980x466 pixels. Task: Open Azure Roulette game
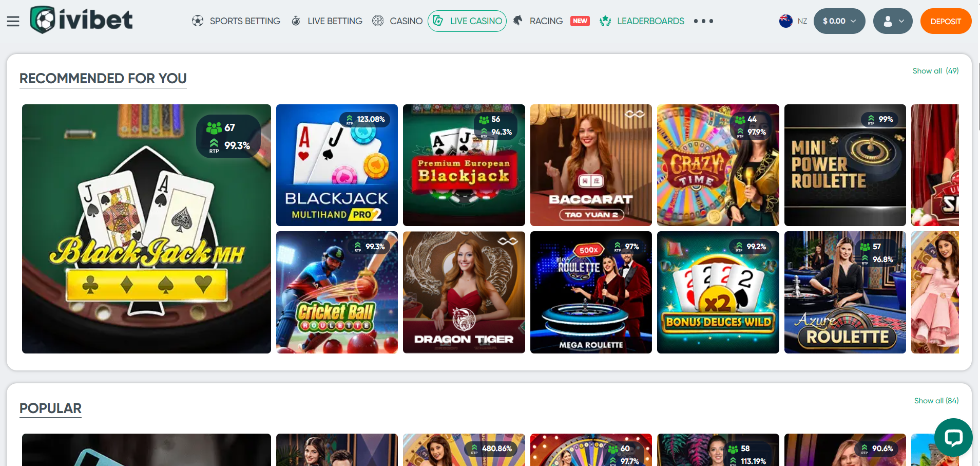(845, 292)
